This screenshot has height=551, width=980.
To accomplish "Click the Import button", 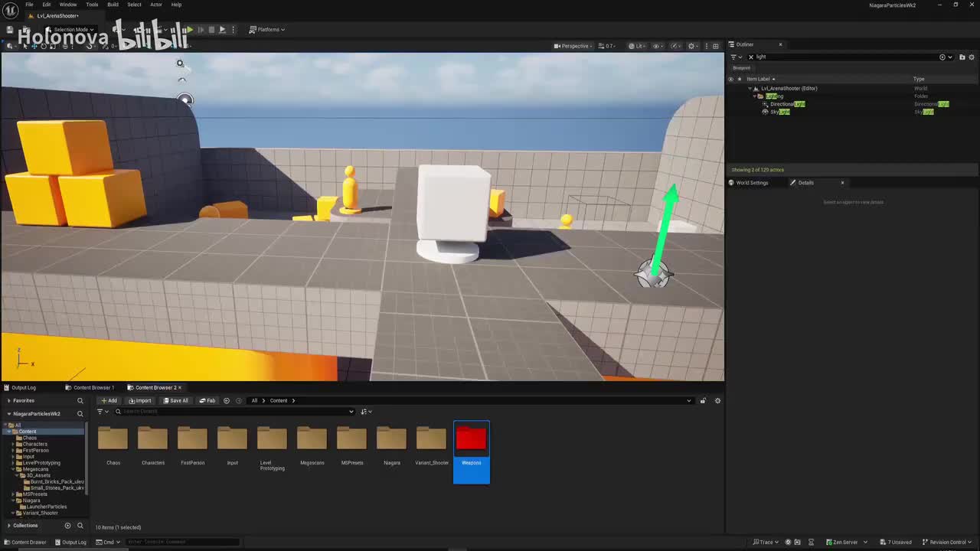I will point(140,400).
